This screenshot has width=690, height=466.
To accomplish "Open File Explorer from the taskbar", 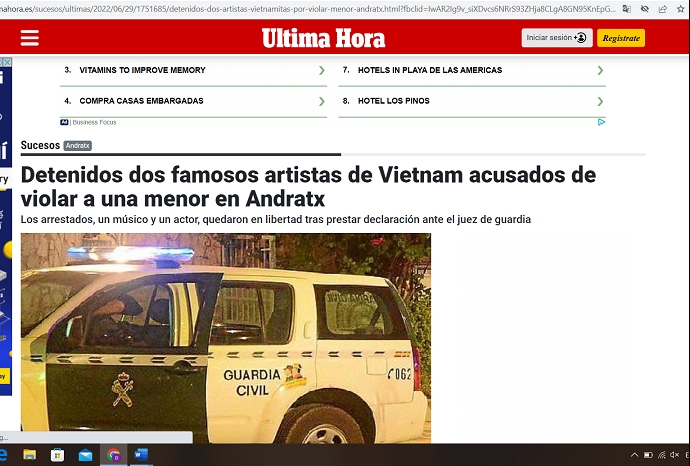I will [x=30, y=455].
